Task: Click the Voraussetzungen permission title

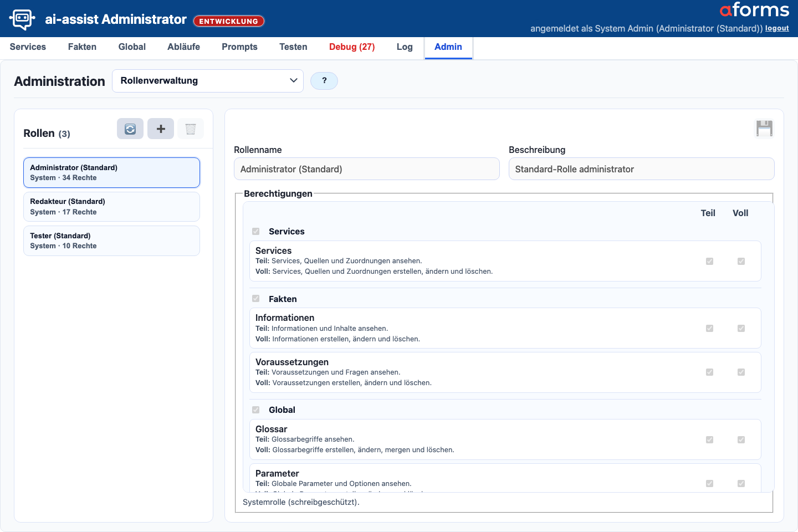Action: click(x=292, y=362)
